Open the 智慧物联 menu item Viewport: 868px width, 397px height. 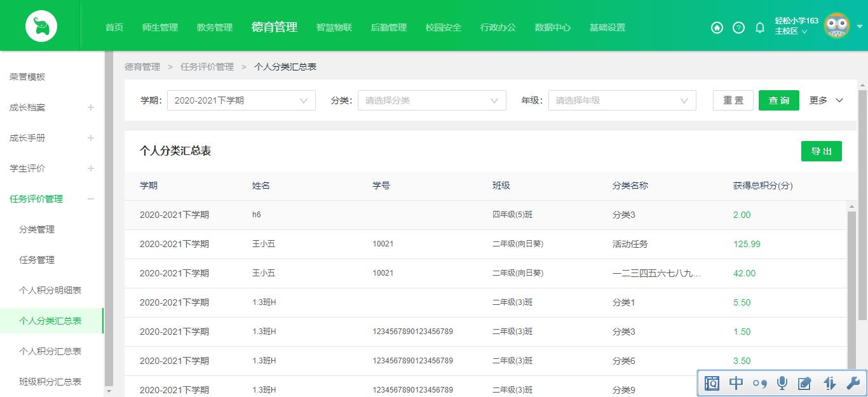pyautogui.click(x=334, y=27)
